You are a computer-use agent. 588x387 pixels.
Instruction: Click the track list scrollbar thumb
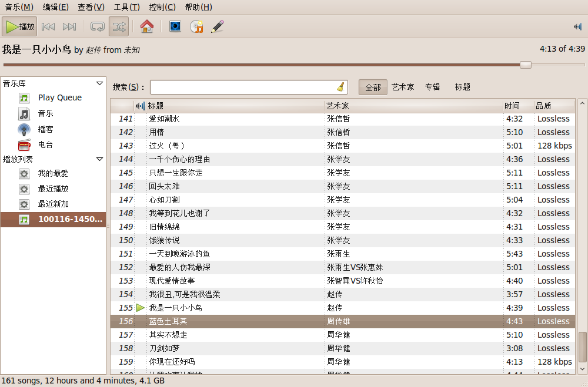(x=582, y=347)
